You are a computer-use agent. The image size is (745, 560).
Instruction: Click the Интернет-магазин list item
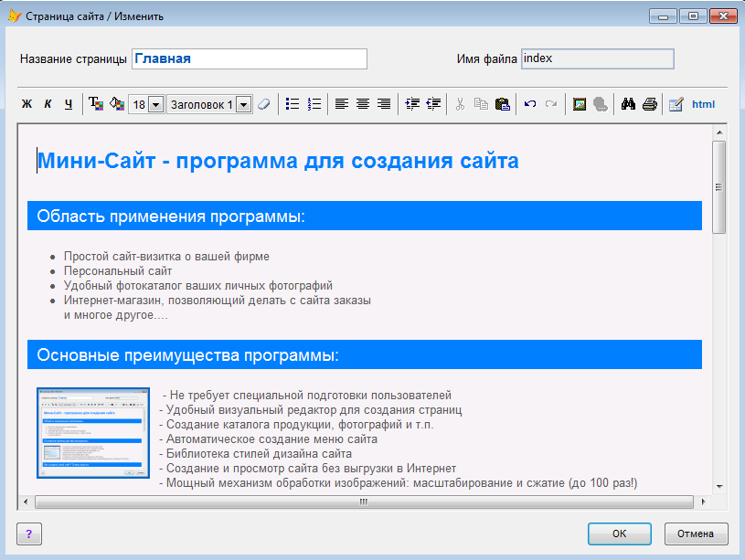tap(218, 301)
